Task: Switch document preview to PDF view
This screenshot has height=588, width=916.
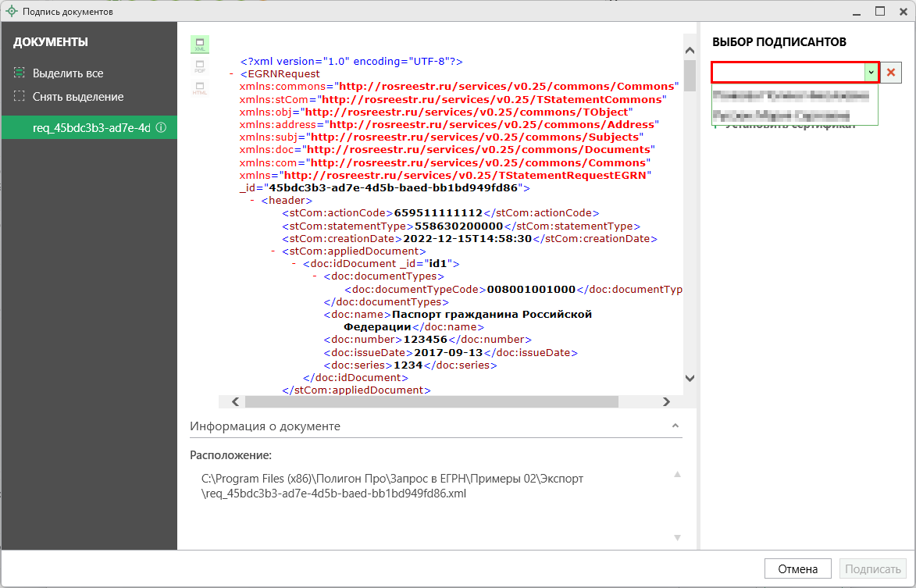Action: pos(200,66)
